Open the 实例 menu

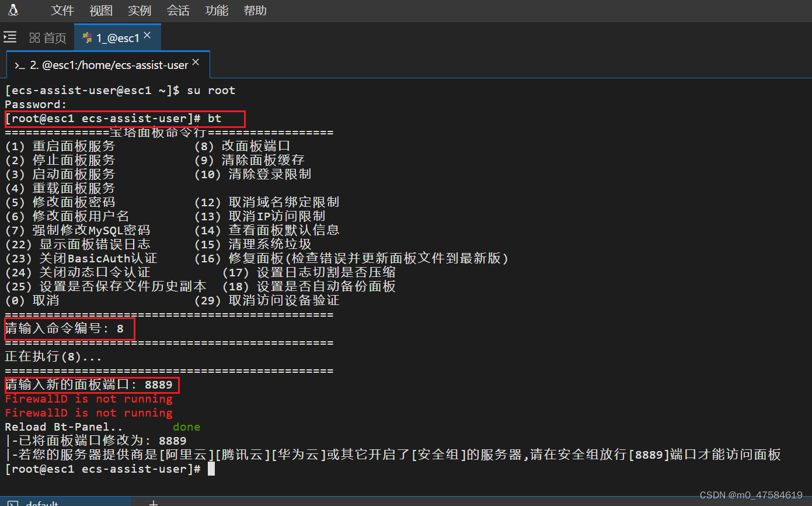click(x=140, y=11)
